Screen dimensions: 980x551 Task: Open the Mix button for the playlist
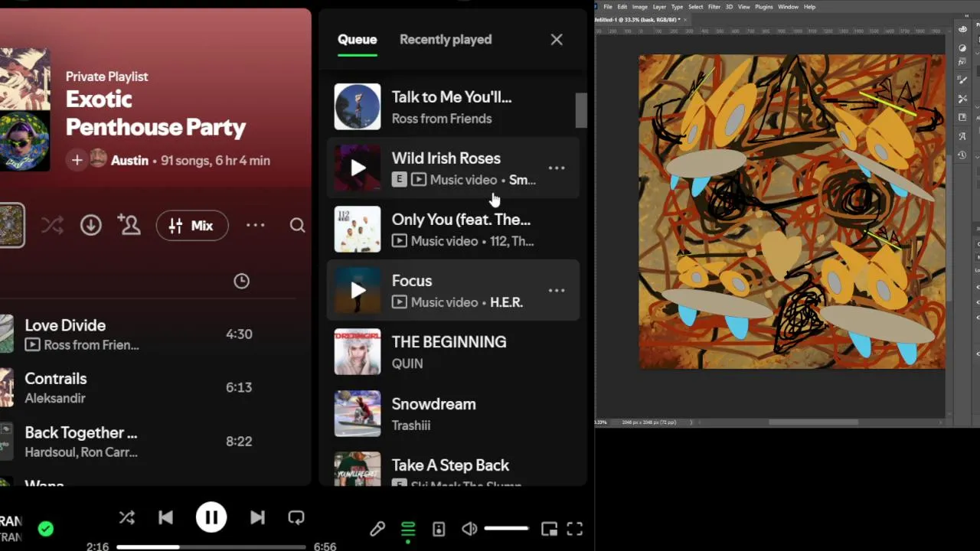192,226
